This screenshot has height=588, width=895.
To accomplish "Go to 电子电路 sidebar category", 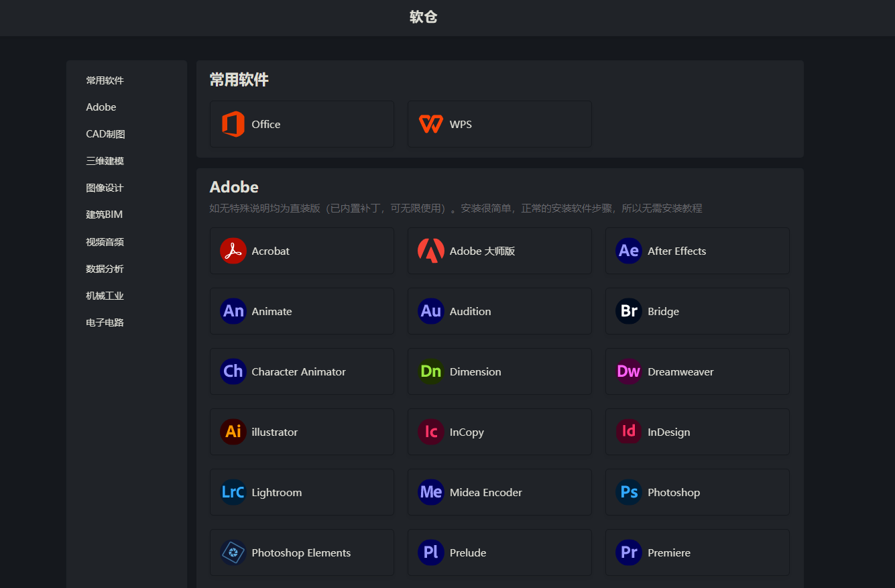I will (x=105, y=322).
